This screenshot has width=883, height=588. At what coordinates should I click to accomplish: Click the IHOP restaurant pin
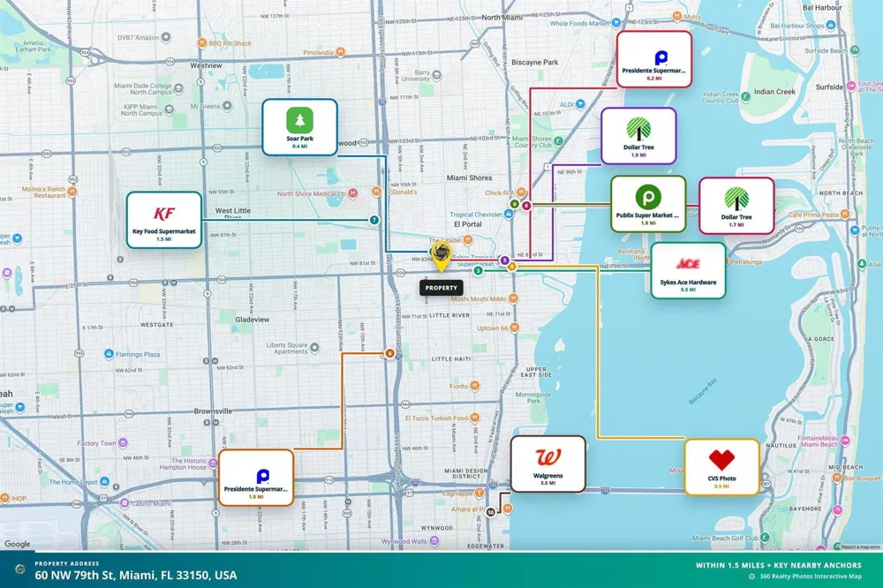click(5, 498)
